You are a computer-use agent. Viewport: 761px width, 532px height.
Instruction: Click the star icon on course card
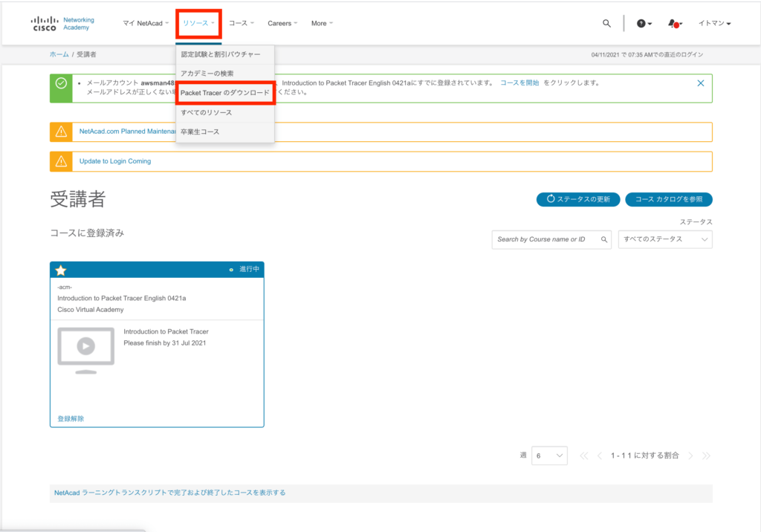pos(61,270)
